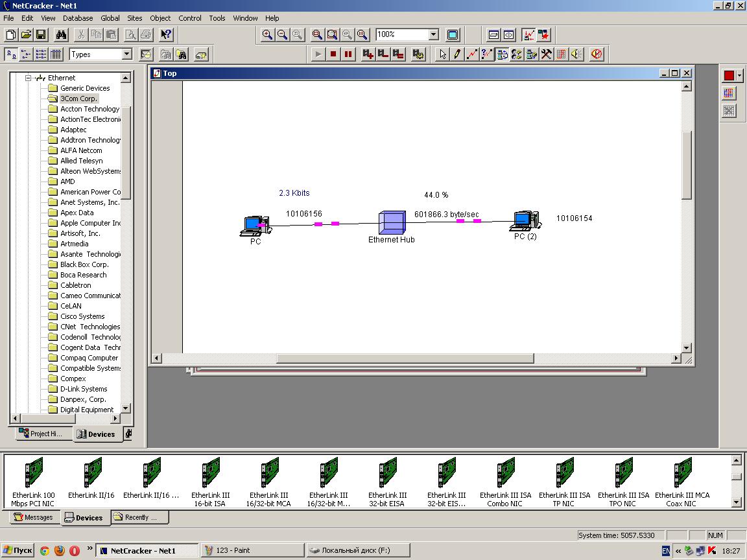Click the Zoom out magnifier icon

pyautogui.click(x=283, y=35)
